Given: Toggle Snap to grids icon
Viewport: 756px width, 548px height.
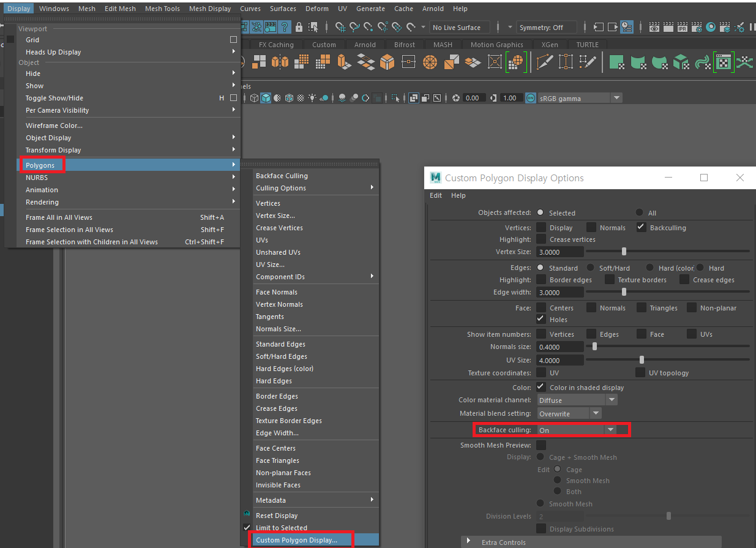Looking at the screenshot, I should (x=342, y=28).
